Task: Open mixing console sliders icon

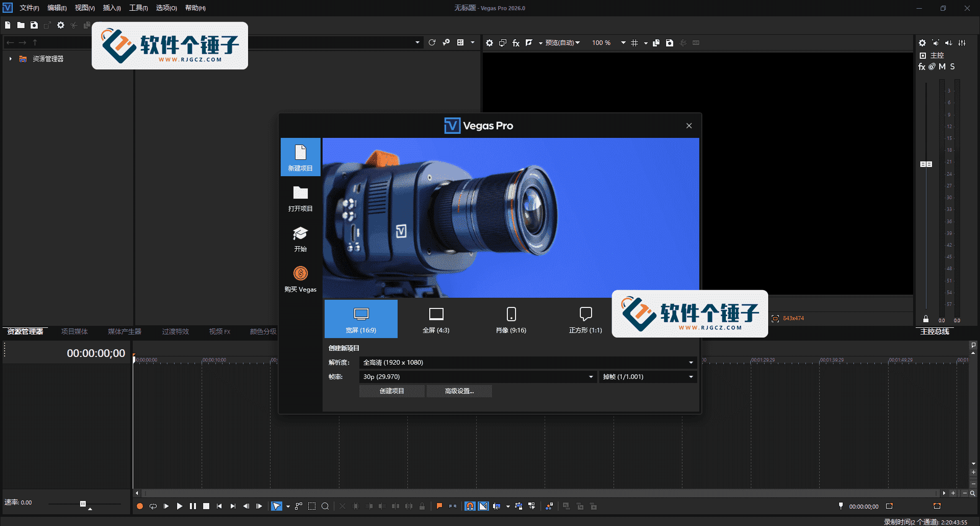Action: (x=962, y=43)
